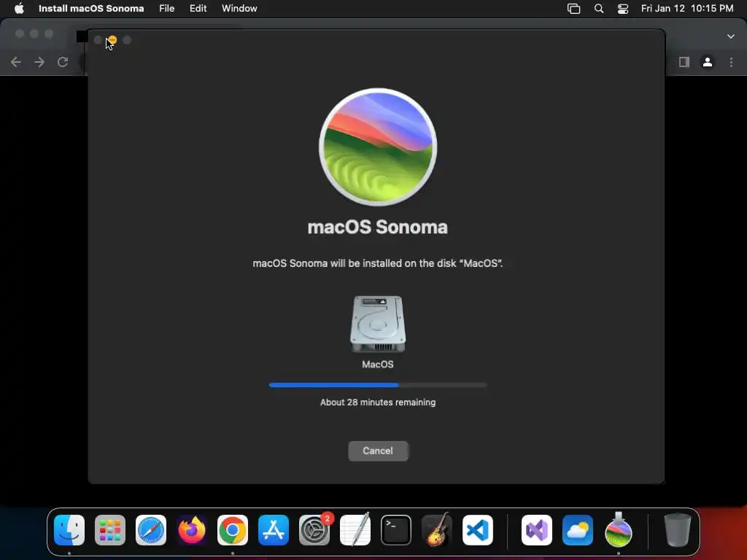Open GarageBand in the Dock

click(x=437, y=530)
